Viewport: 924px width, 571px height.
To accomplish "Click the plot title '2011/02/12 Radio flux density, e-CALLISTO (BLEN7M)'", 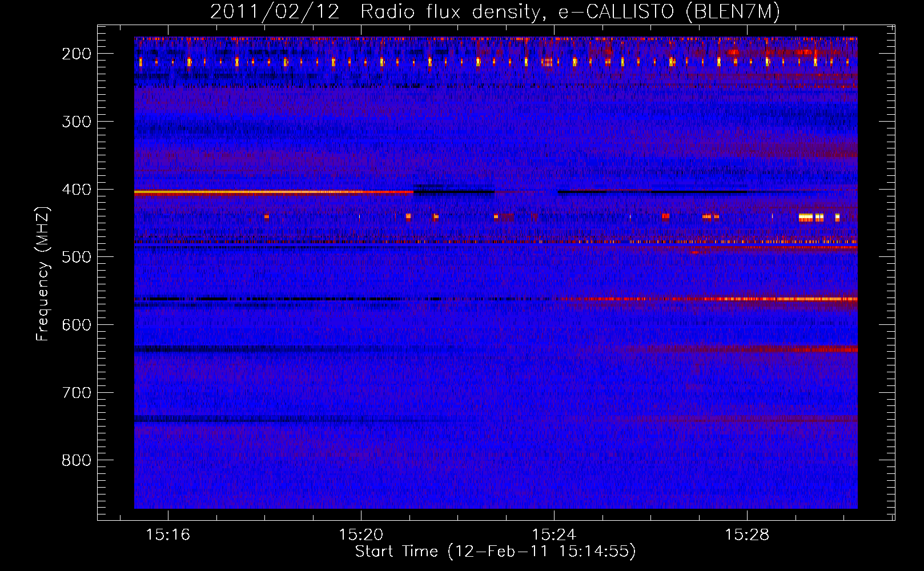I will pos(495,12).
